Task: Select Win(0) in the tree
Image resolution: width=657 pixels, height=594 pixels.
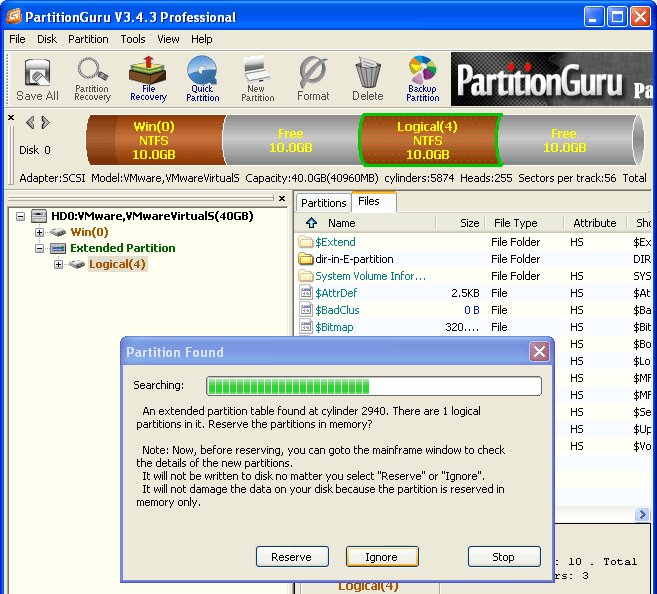Action: [x=90, y=232]
